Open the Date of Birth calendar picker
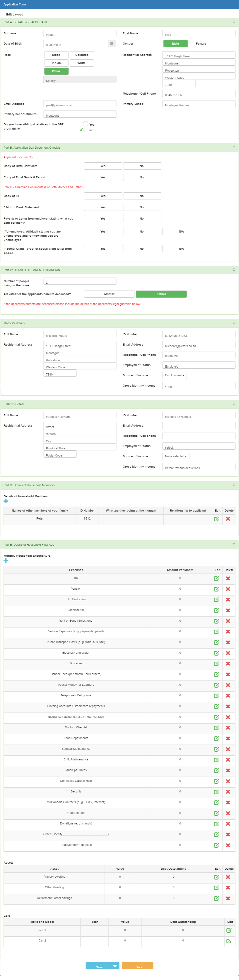Screen dimensions: 239x980 click(x=112, y=44)
